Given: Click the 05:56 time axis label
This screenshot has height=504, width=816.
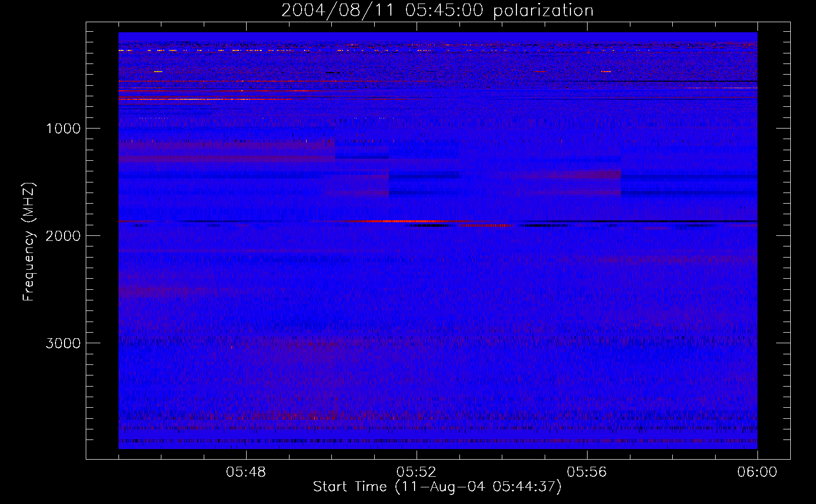Looking at the screenshot, I should [587, 472].
